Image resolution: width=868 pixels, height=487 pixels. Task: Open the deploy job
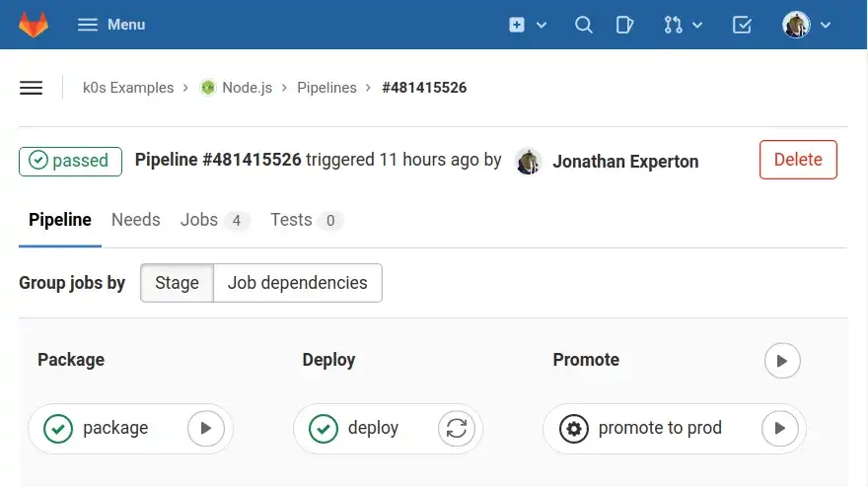click(373, 428)
